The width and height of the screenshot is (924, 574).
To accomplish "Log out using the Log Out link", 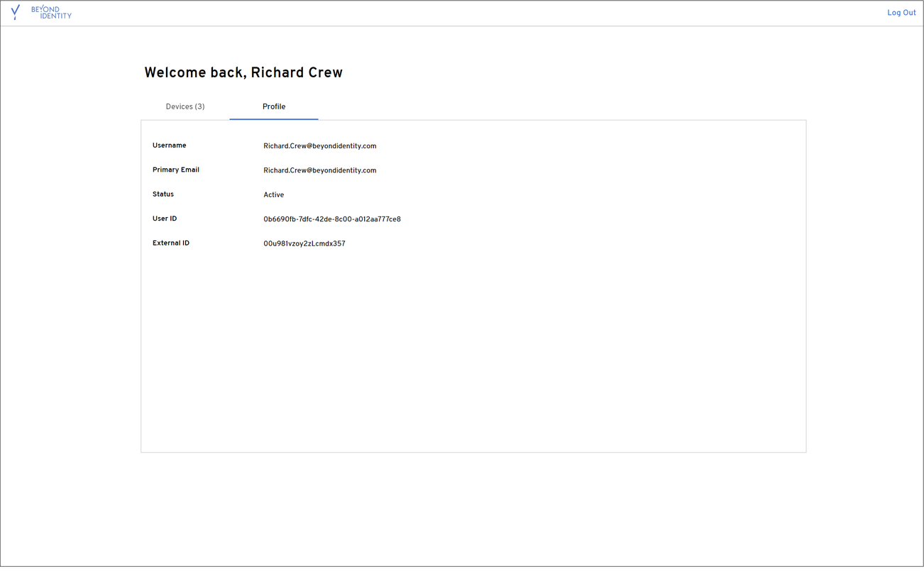I will (901, 13).
